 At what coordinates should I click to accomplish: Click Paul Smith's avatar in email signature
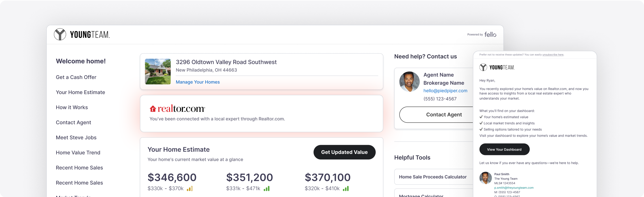[486, 178]
